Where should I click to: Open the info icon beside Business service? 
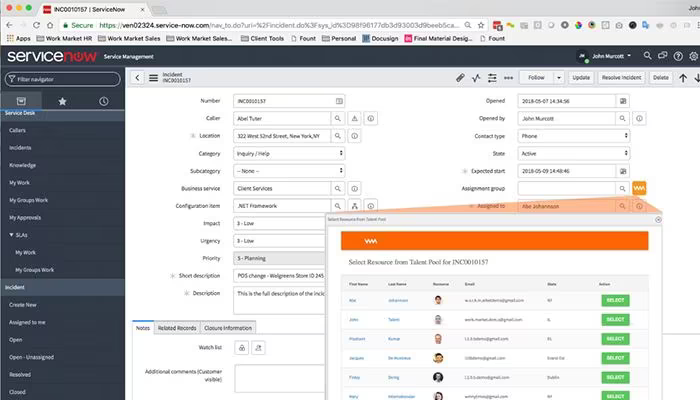pos(354,188)
